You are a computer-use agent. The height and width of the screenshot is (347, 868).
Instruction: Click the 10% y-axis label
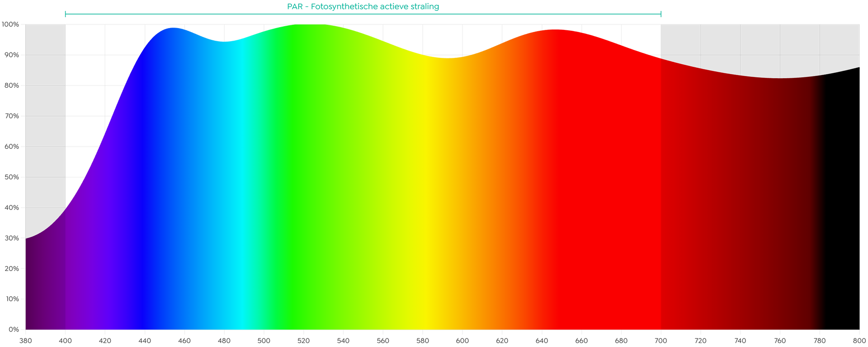[12, 299]
